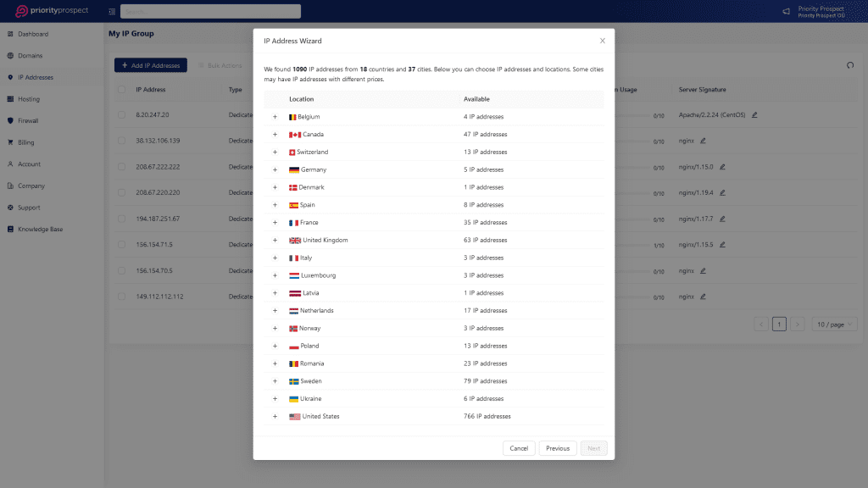Expand United States to view its IP addresses
This screenshot has width=868, height=488.
click(x=275, y=416)
